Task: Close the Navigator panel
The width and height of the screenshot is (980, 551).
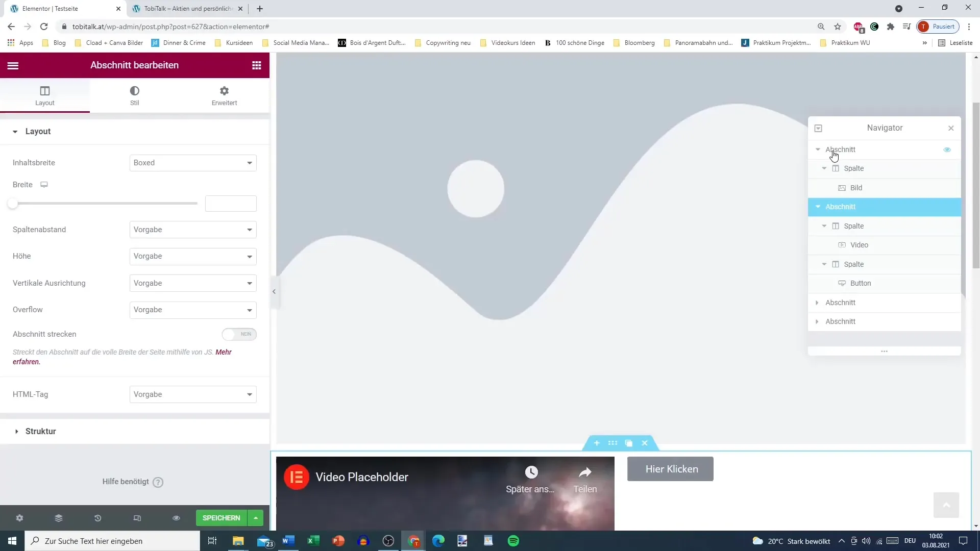Action: (x=951, y=128)
